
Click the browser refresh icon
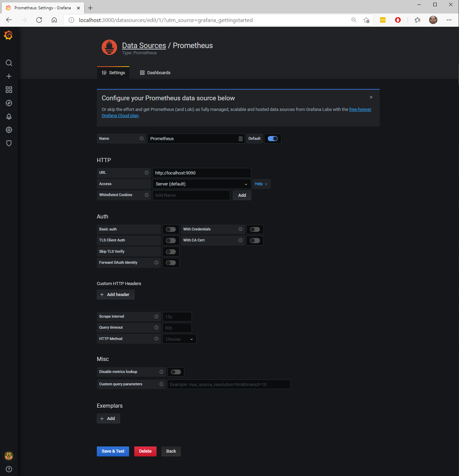point(39,20)
